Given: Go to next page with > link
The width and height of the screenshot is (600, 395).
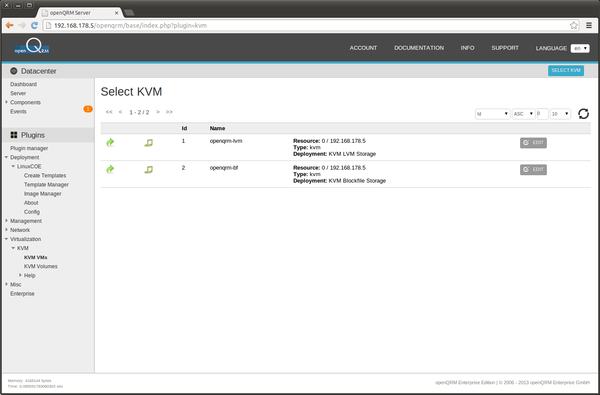Looking at the screenshot, I should [x=158, y=112].
